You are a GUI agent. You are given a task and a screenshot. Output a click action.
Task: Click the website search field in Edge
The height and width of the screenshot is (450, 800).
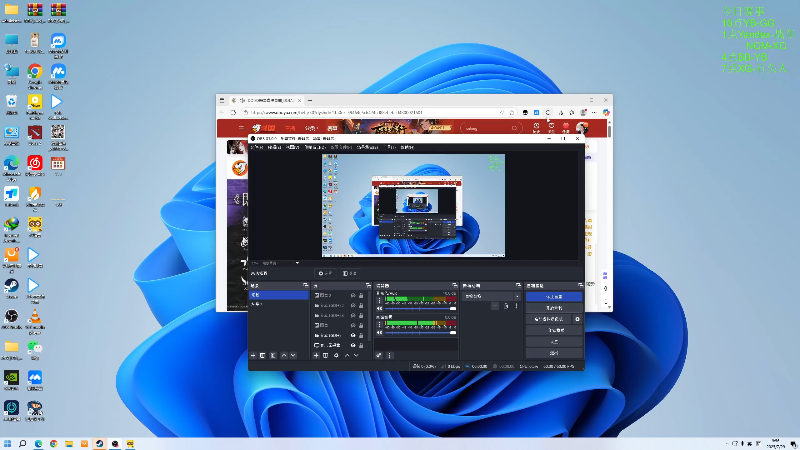(x=491, y=129)
